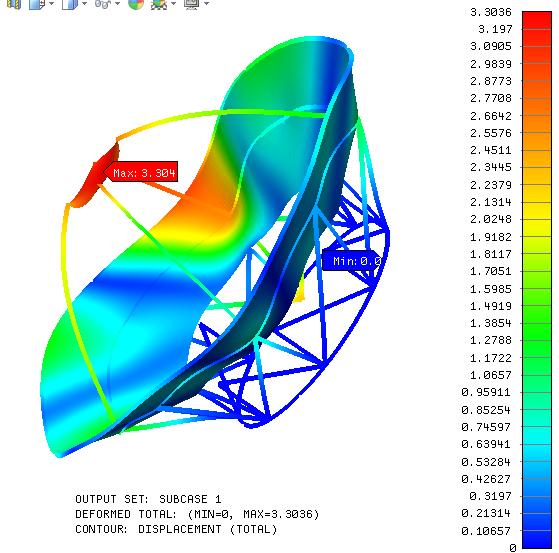
Task: Click the colored checkerboard render icon
Action: pyautogui.click(x=159, y=4)
